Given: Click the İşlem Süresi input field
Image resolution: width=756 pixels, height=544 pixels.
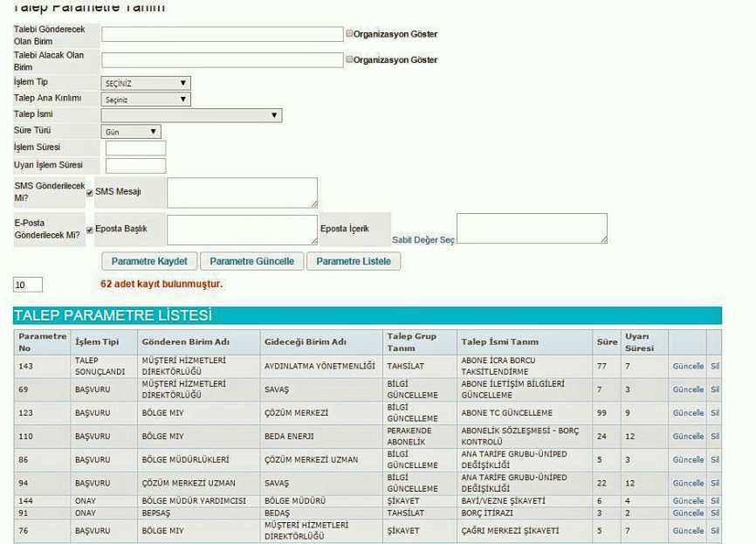Looking at the screenshot, I should [135, 148].
